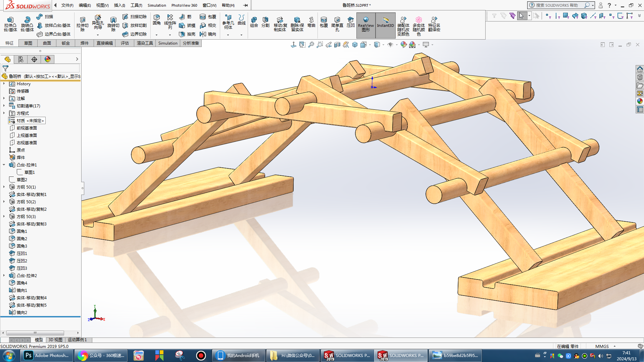Screen dimensions: 644x362
Task: Click the 多实体随机颜色 random color macro
Action: [x=418, y=26]
